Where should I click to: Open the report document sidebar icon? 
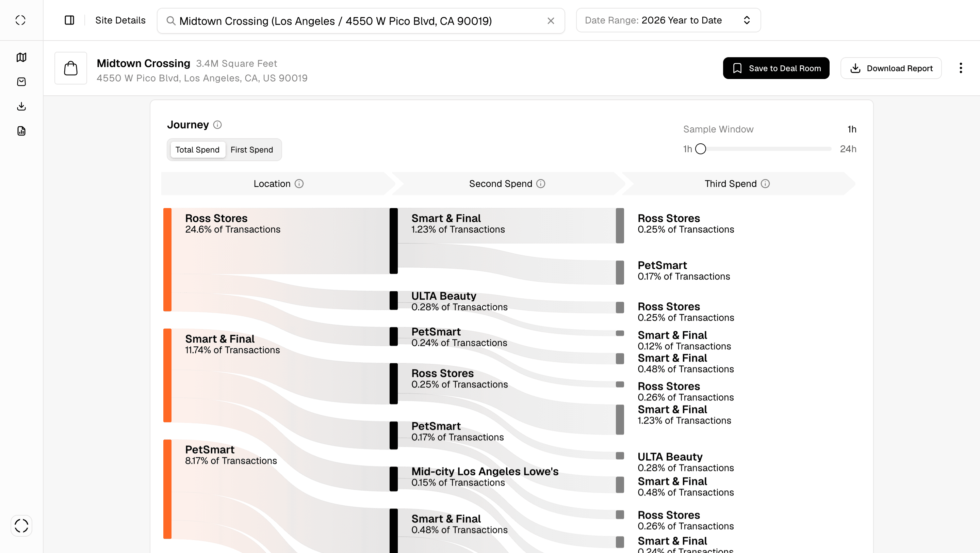click(x=21, y=131)
